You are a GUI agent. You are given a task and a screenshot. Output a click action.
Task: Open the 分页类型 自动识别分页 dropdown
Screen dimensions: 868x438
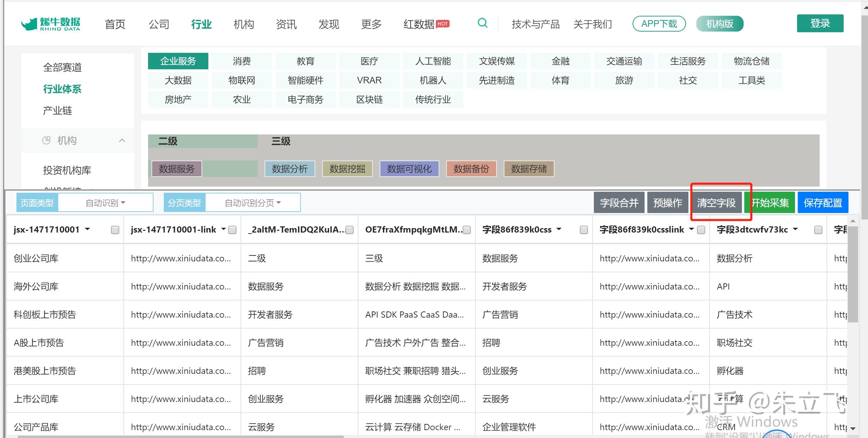tap(253, 203)
